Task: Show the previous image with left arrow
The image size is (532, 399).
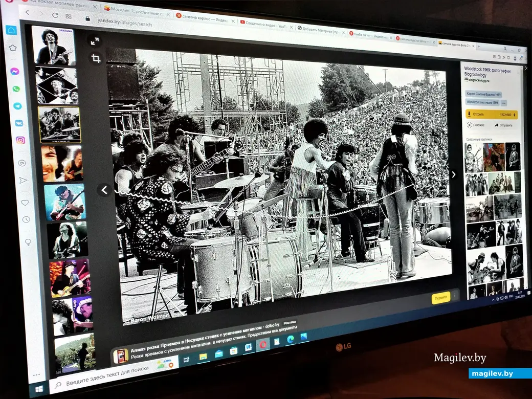Action: pos(104,190)
